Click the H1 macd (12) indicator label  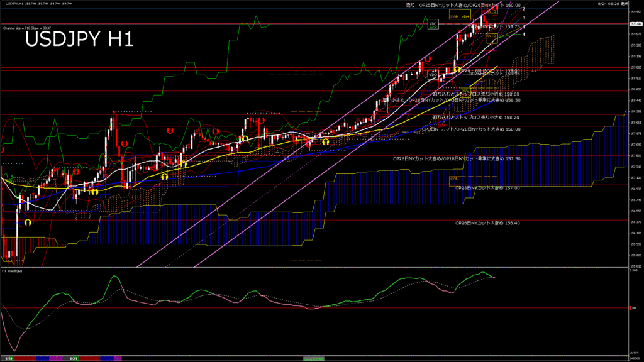(13, 271)
